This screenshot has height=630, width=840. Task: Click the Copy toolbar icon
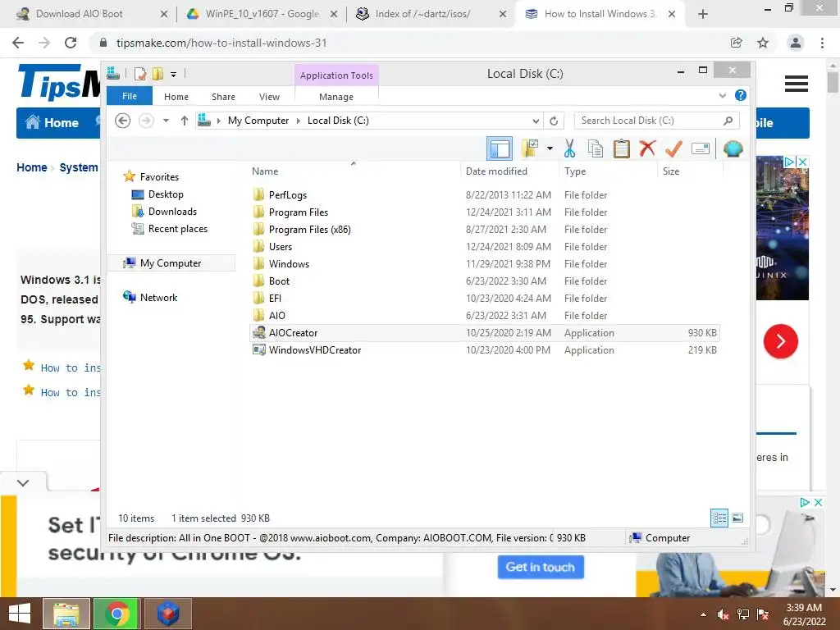[596, 148]
